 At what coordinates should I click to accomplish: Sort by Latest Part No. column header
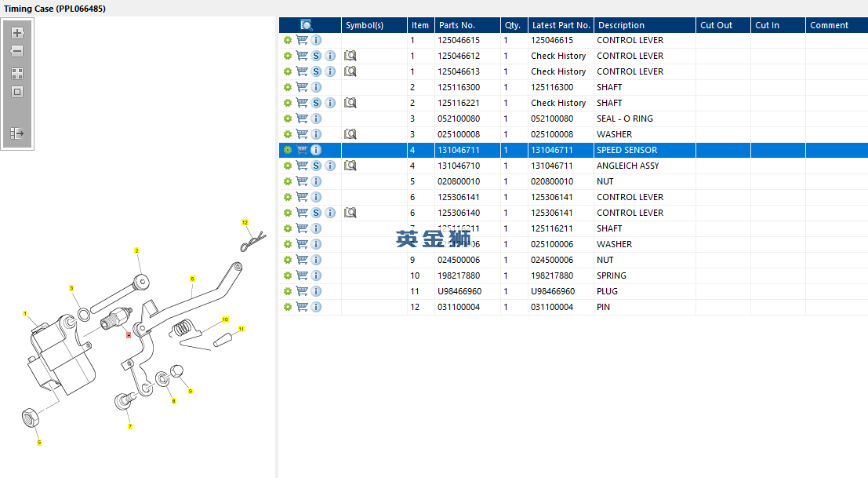[x=561, y=25]
